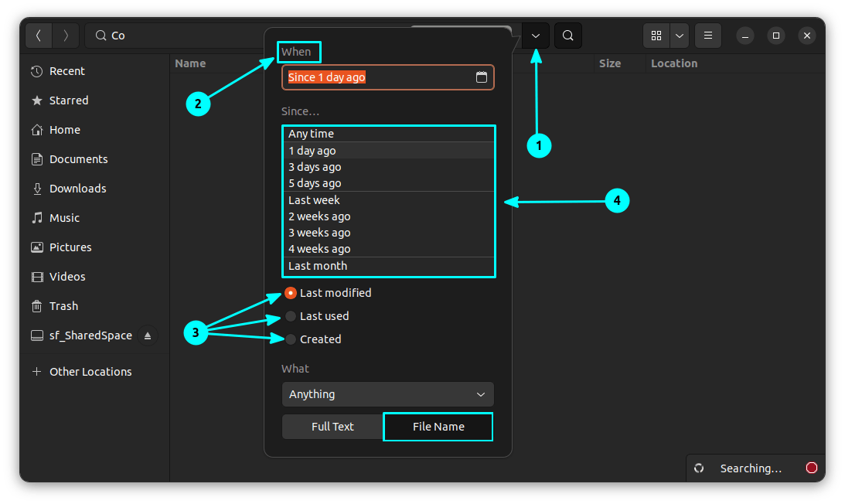The width and height of the screenshot is (845, 504).
Task: Click the 'Since 1 day ago' date field
Action: tap(379, 77)
